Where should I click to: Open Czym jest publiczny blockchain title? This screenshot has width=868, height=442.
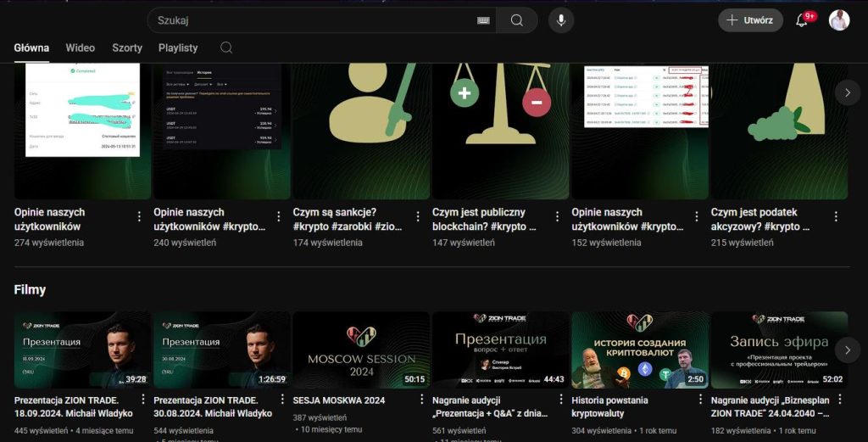click(x=484, y=220)
